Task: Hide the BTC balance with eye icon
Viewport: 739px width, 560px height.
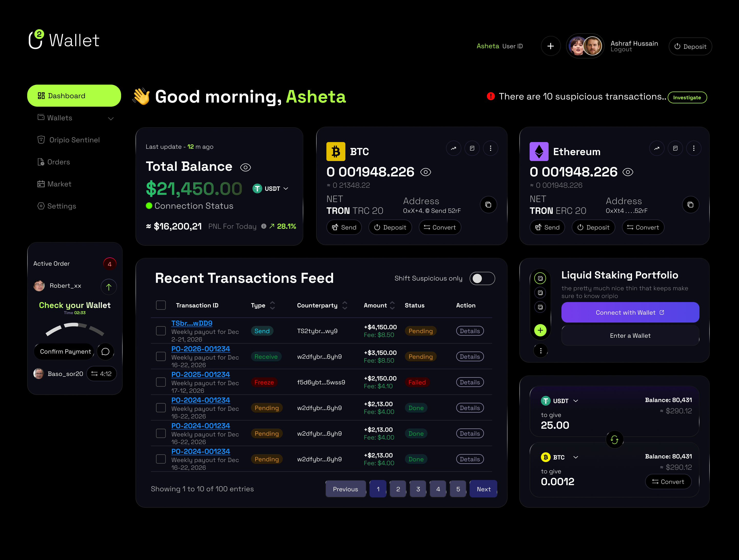Action: click(425, 172)
